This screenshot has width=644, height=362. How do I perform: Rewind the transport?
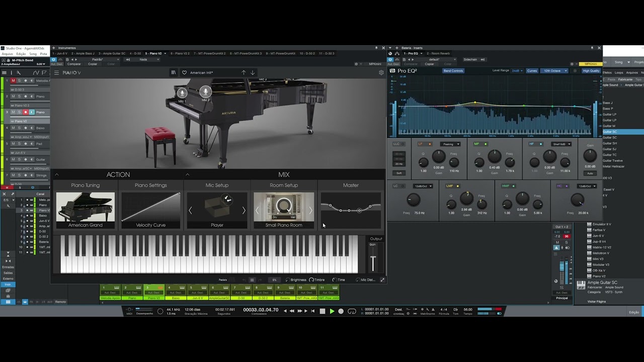pos(293,311)
